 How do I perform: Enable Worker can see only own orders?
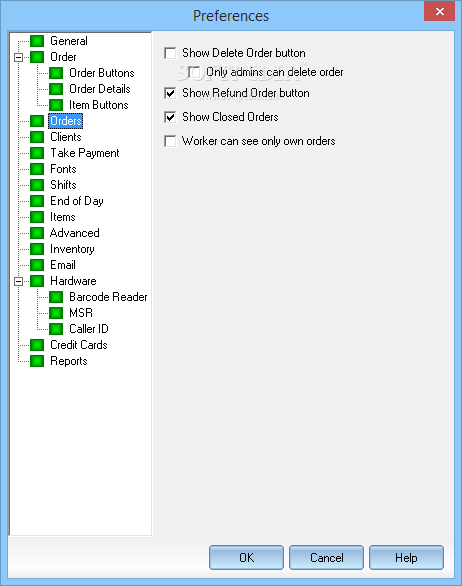[170, 141]
